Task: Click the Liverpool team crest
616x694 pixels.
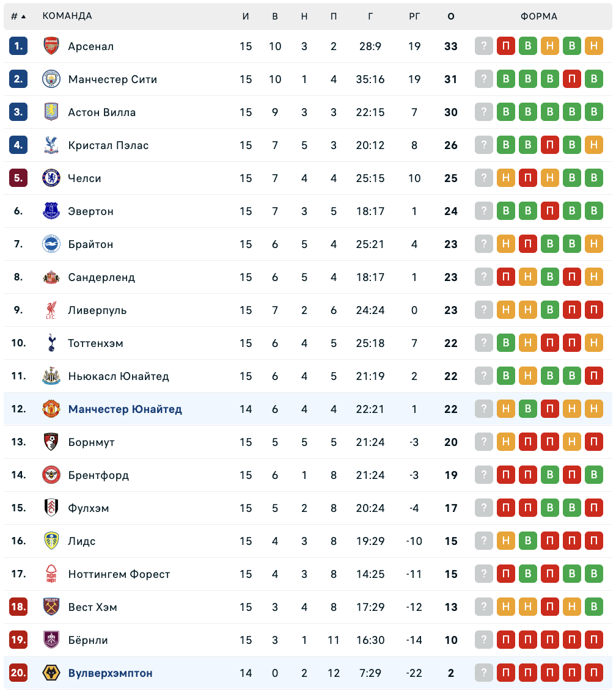Action: [x=51, y=310]
